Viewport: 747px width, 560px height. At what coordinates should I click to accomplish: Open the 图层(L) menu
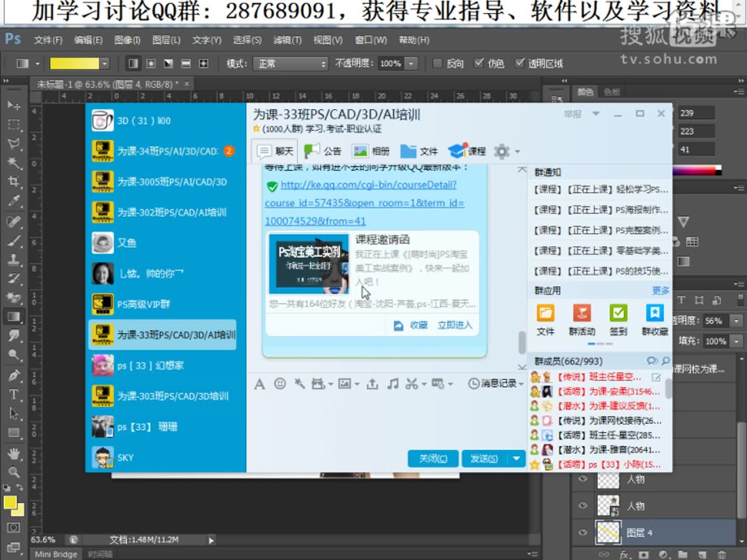coord(166,40)
